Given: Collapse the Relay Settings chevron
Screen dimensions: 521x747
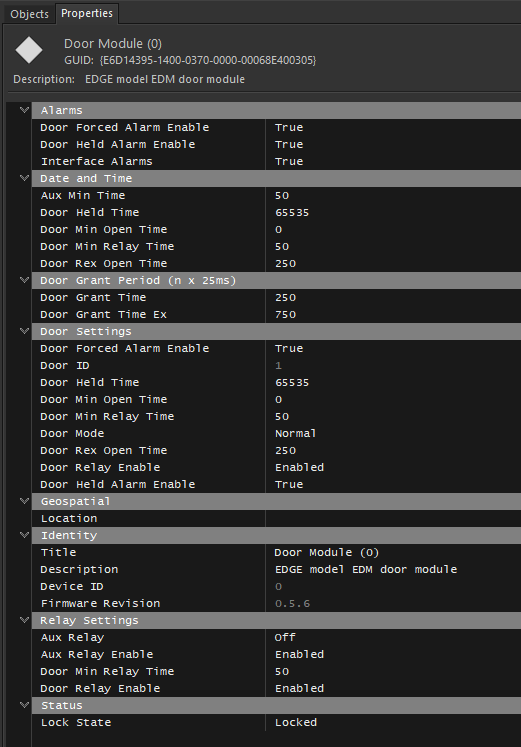Looking at the screenshot, I should 24,620.
